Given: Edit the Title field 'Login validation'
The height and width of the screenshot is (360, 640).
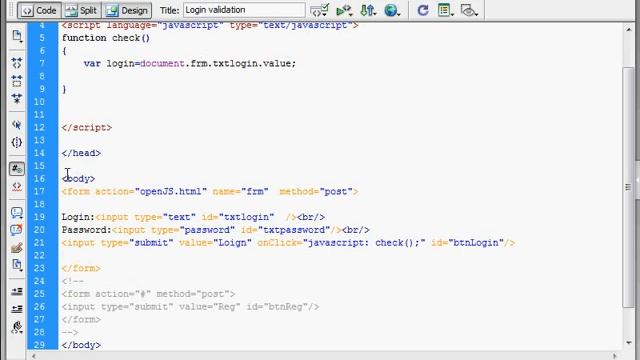Looking at the screenshot, I should pos(244,10).
